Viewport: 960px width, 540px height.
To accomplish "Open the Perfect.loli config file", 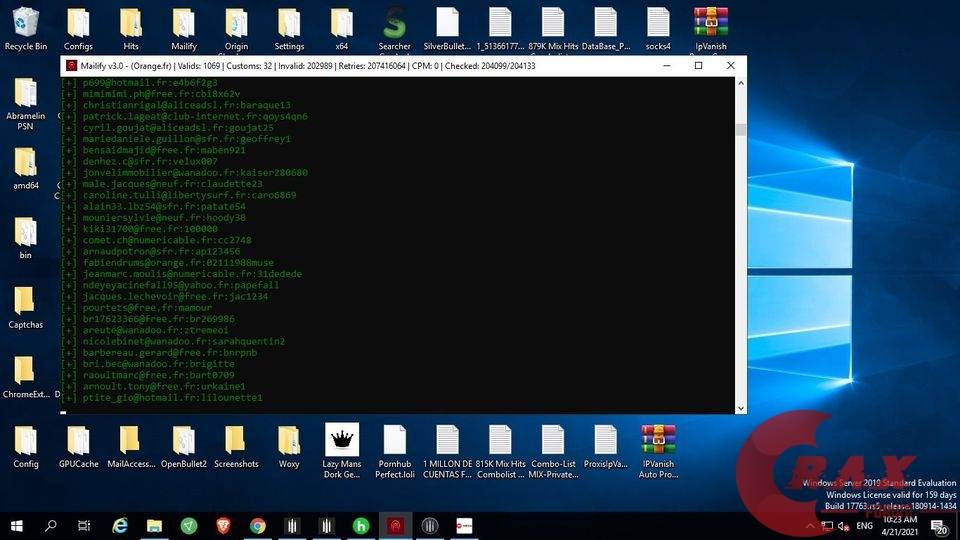I will point(394,452).
